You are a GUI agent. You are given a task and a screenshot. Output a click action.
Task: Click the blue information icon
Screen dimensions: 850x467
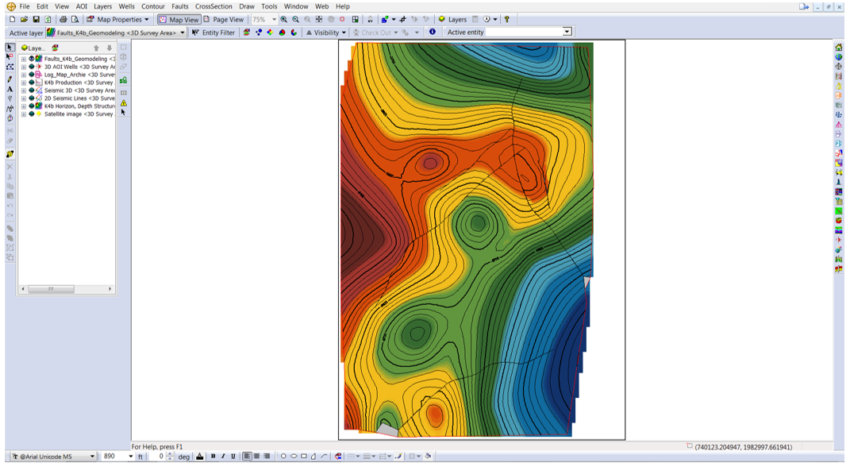(x=432, y=32)
